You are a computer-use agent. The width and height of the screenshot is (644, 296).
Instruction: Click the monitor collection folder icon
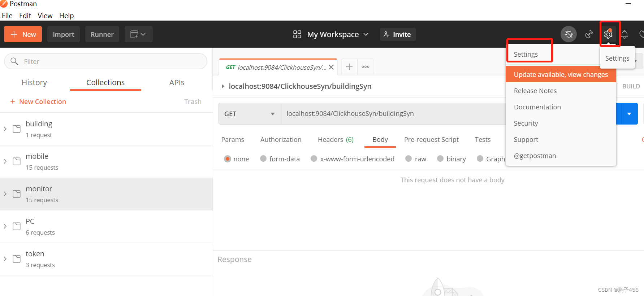pos(17,194)
